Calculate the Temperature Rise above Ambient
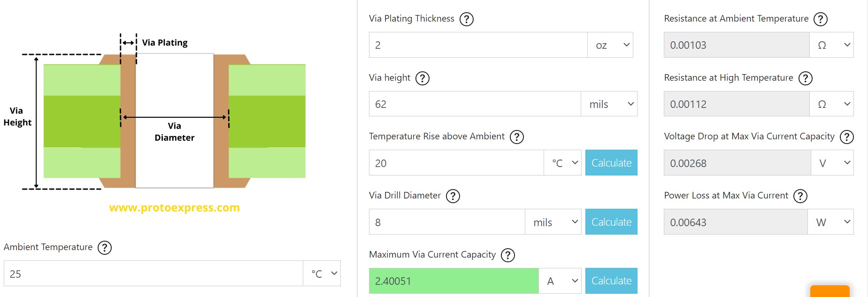Viewport: 868px width, 297px height. (x=611, y=163)
